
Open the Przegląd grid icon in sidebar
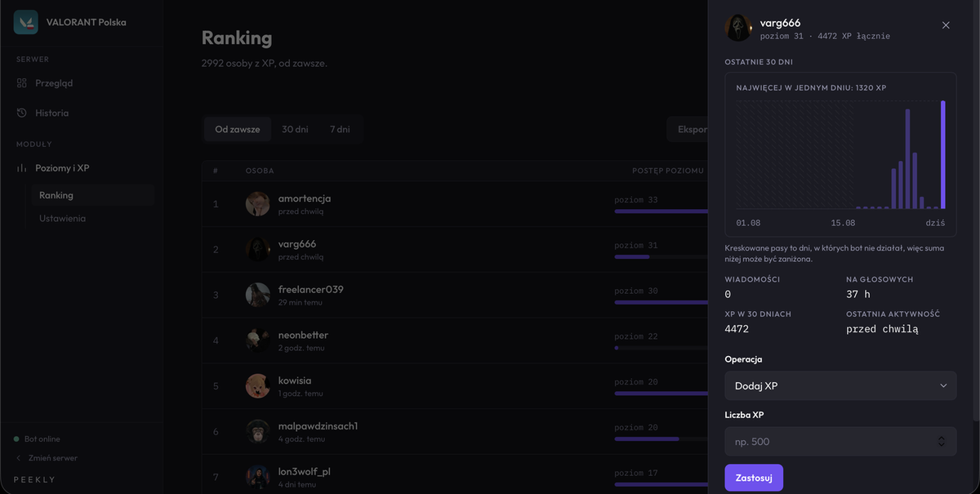click(22, 83)
